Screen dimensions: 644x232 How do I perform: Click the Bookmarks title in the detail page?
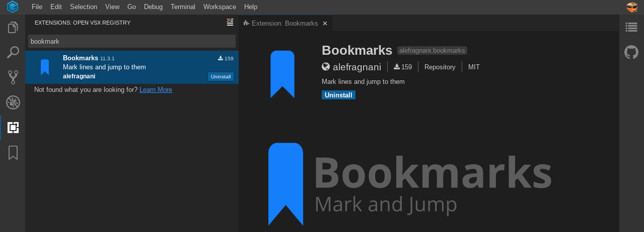tap(357, 50)
